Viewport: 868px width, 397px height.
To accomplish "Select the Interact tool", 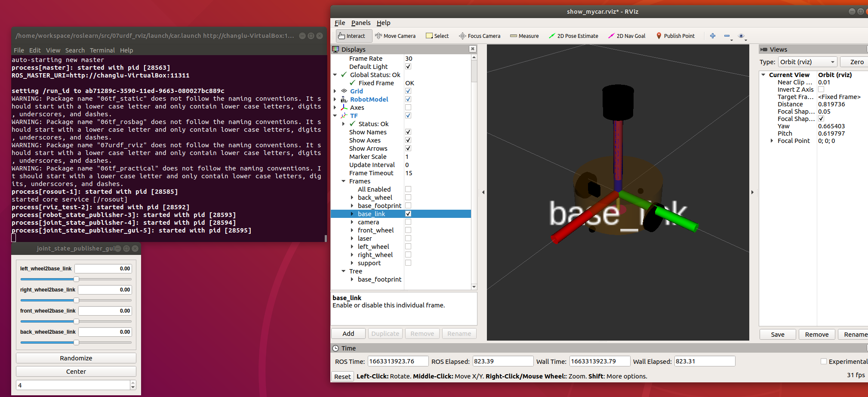I will click(x=351, y=36).
